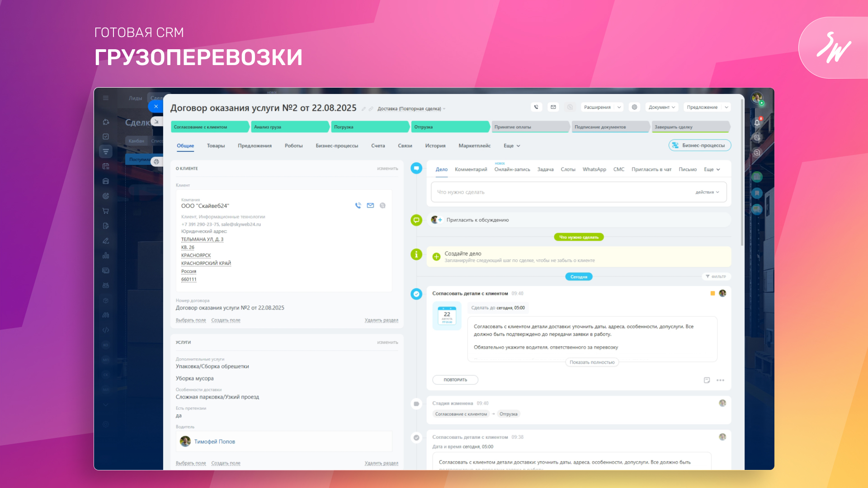This screenshot has width=868, height=488.
Task: Open the Фильтр toggle in timeline
Action: coord(716,277)
